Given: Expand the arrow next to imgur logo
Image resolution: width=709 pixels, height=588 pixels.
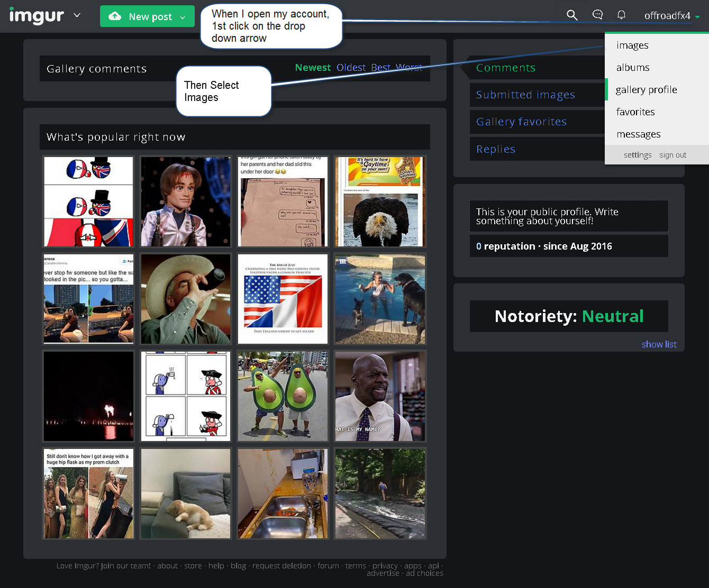Looking at the screenshot, I should (x=77, y=15).
